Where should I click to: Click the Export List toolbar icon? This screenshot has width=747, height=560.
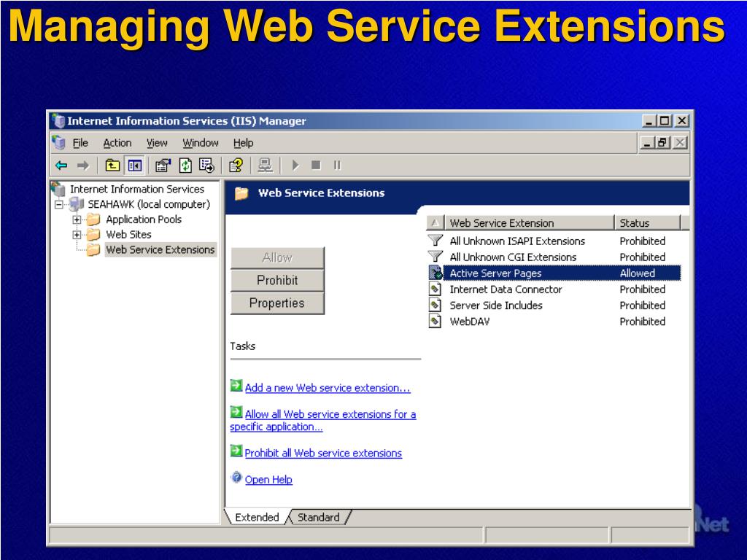coord(206,166)
